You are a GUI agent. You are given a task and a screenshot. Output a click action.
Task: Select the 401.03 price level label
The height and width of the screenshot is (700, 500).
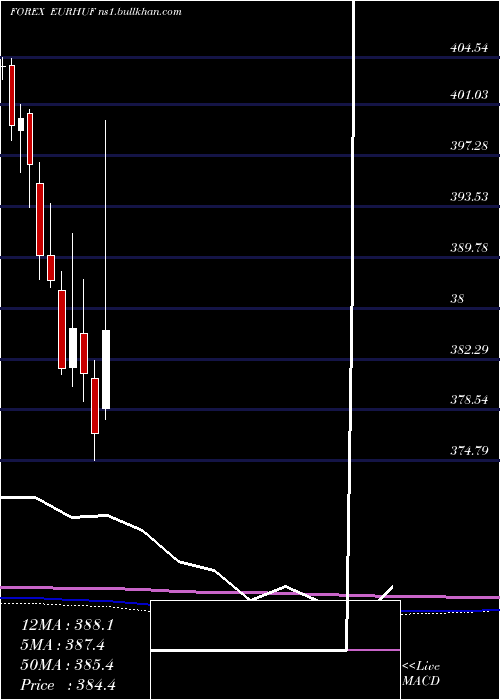[468, 95]
